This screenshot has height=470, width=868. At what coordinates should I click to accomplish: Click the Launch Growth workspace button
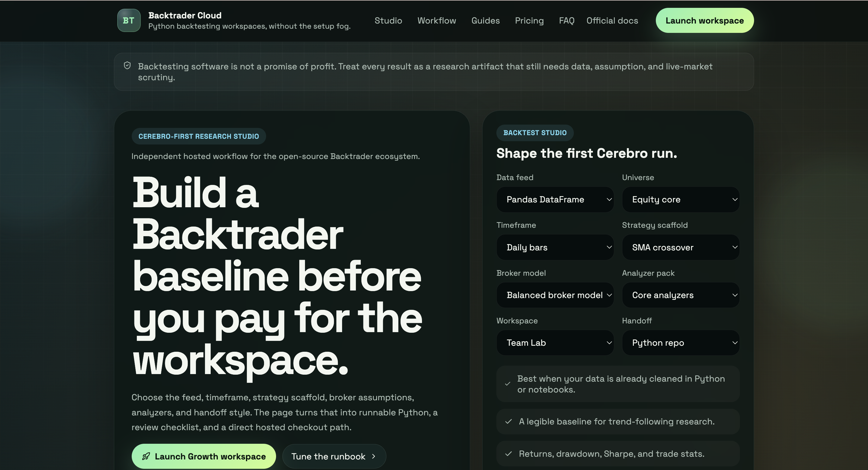tap(203, 456)
